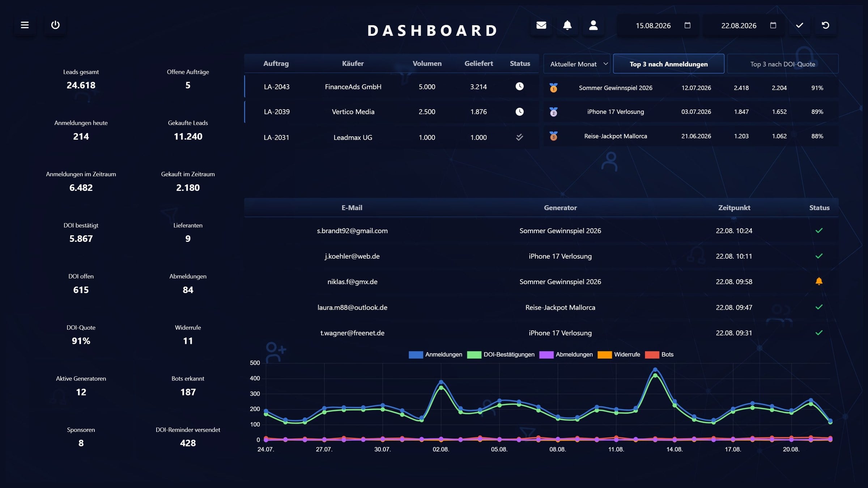Click the chart peak point near 14.08.
This screenshot has width=868, height=488.
(x=655, y=370)
